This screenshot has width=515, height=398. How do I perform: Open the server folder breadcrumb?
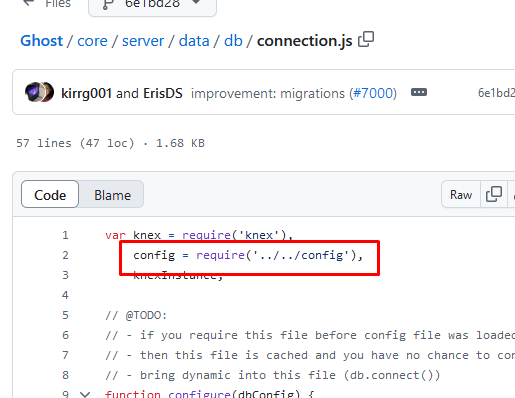coord(143,41)
